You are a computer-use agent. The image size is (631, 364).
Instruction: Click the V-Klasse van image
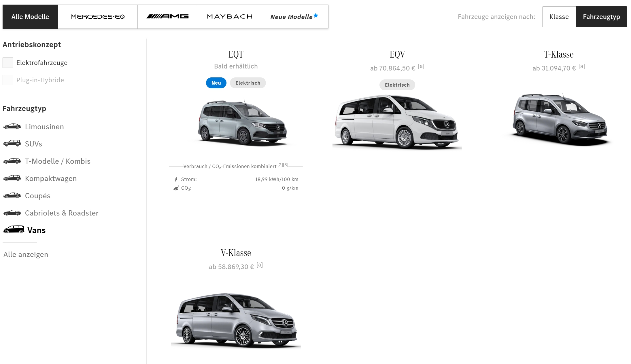pos(236,320)
